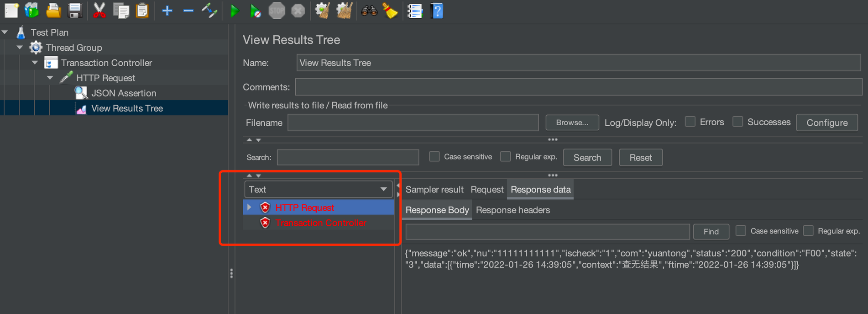The height and width of the screenshot is (314, 868).
Task: Open the Text renderer dropdown
Action: coord(318,189)
